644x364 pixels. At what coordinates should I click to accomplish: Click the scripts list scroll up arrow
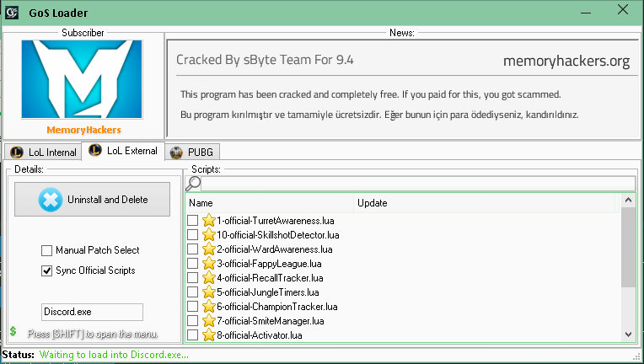tap(628, 201)
